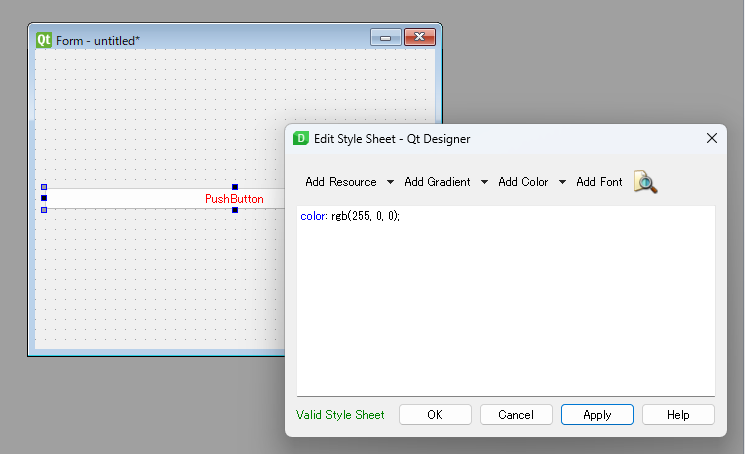The width and height of the screenshot is (745, 454).
Task: Click the 'color' keyword in style sheet
Action: pyautogui.click(x=313, y=216)
